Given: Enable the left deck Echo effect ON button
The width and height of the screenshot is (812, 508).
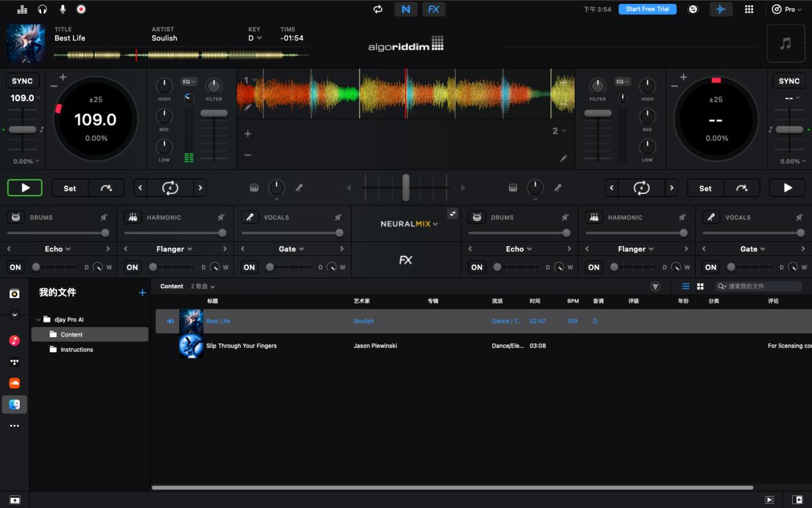Looking at the screenshot, I should 15,267.
